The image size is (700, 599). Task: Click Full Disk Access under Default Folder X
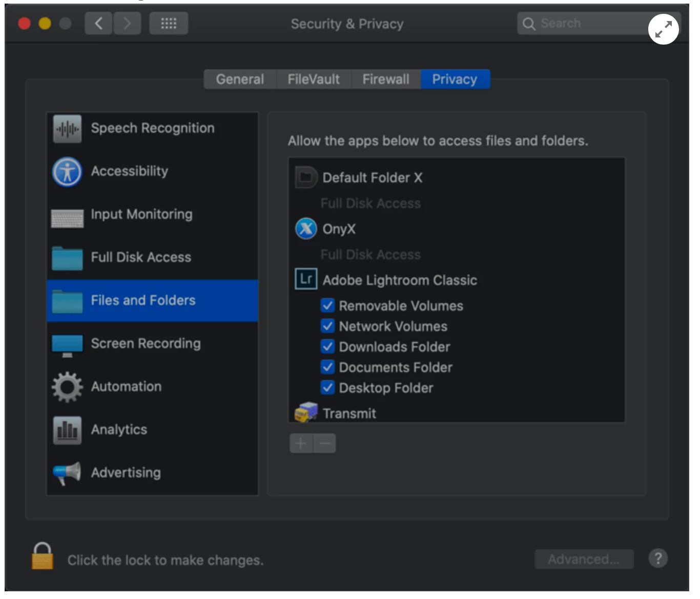click(370, 204)
